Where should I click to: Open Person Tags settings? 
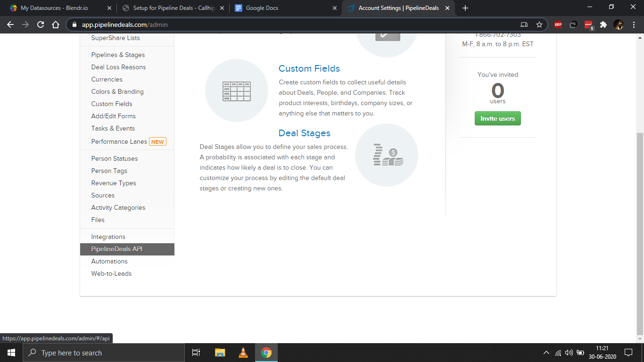pyautogui.click(x=109, y=171)
